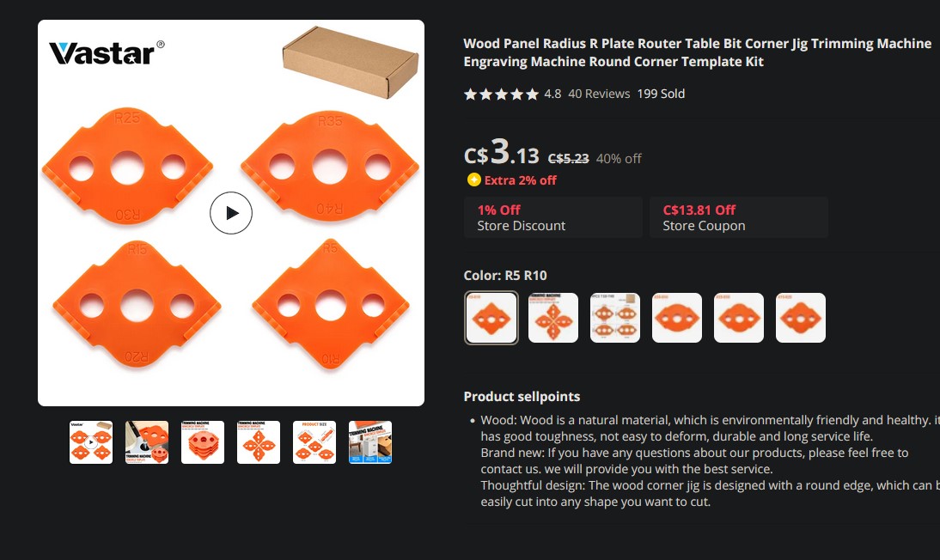The width and height of the screenshot is (940, 560).
Task: Choose the four-piece cross arrangement color option
Action: tap(553, 318)
